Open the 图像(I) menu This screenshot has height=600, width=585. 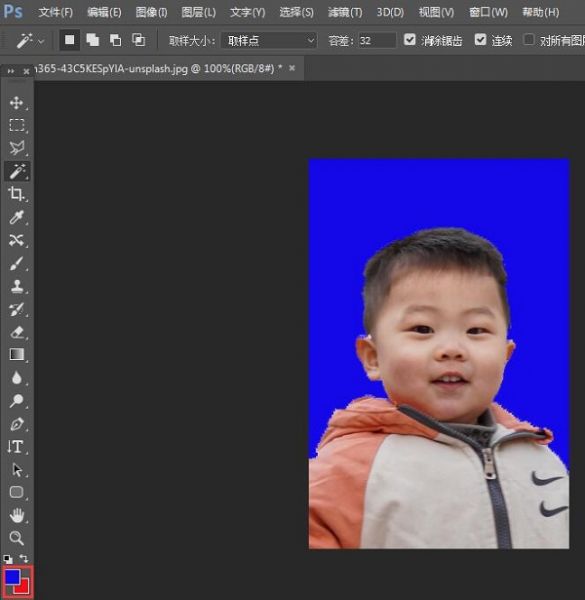tap(151, 13)
